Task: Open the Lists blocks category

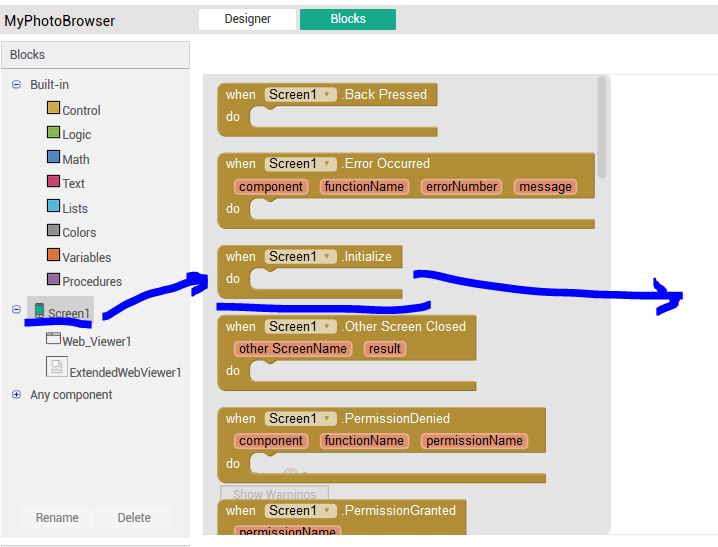Action: (x=53, y=206)
